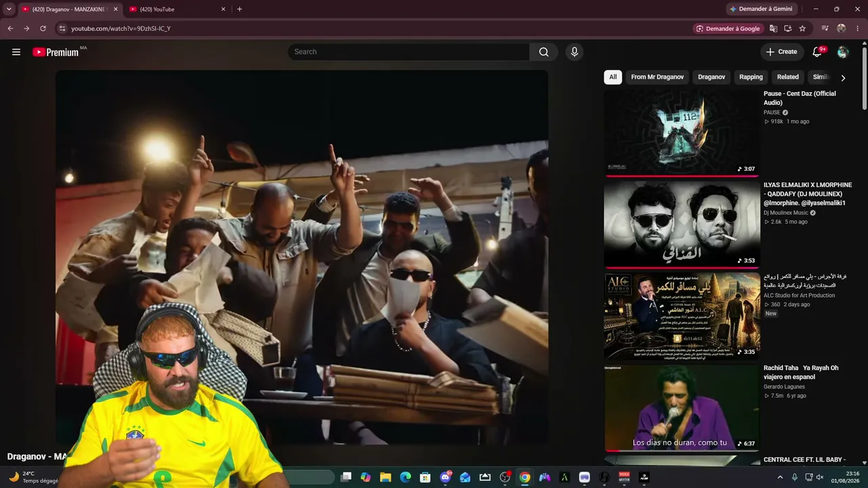Open ALC Studio video thumbnail
The height and width of the screenshot is (488, 868).
point(682,315)
